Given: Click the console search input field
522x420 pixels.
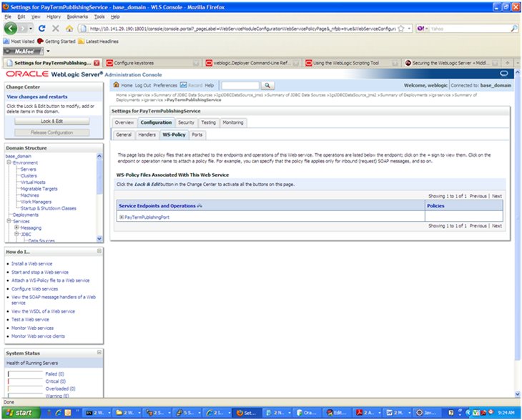Looking at the screenshot, I should coord(240,86).
